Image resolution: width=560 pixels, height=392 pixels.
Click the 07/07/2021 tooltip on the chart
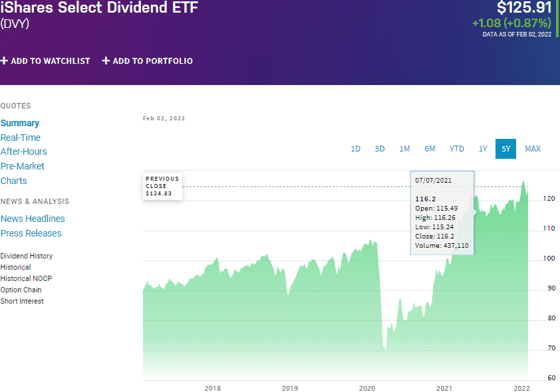(x=442, y=213)
